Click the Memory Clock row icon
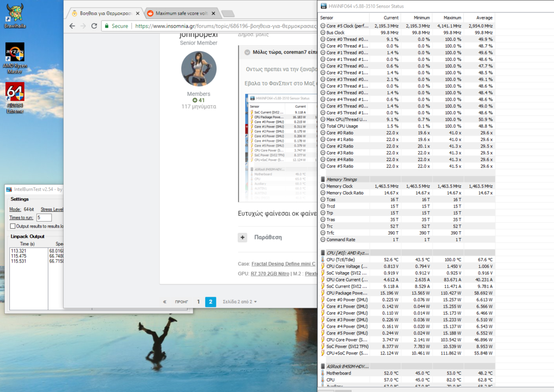Screen dimensions: 554x392 pos(323,186)
